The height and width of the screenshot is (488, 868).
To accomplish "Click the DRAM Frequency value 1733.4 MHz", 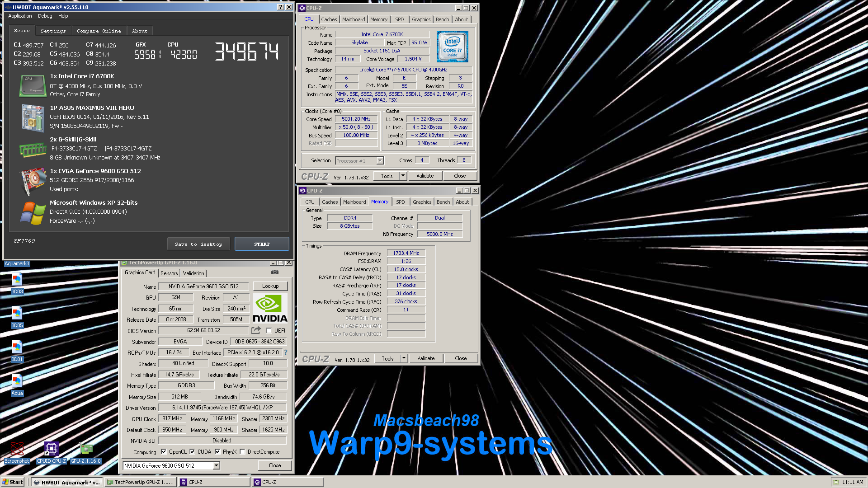I will [406, 253].
